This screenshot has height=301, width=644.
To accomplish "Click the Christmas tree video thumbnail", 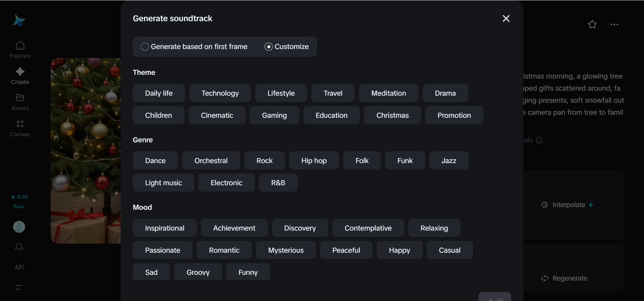I will click(x=86, y=151).
